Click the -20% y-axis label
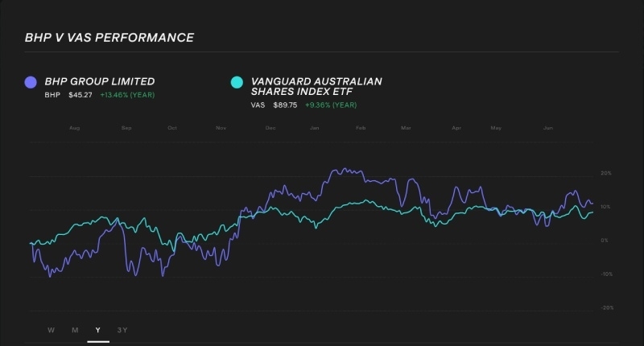 pos(607,307)
